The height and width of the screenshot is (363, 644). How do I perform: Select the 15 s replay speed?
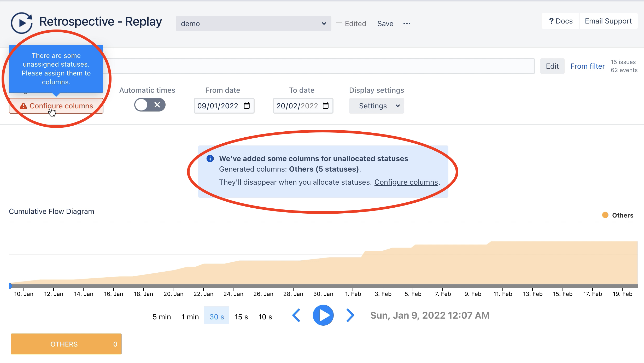(241, 317)
